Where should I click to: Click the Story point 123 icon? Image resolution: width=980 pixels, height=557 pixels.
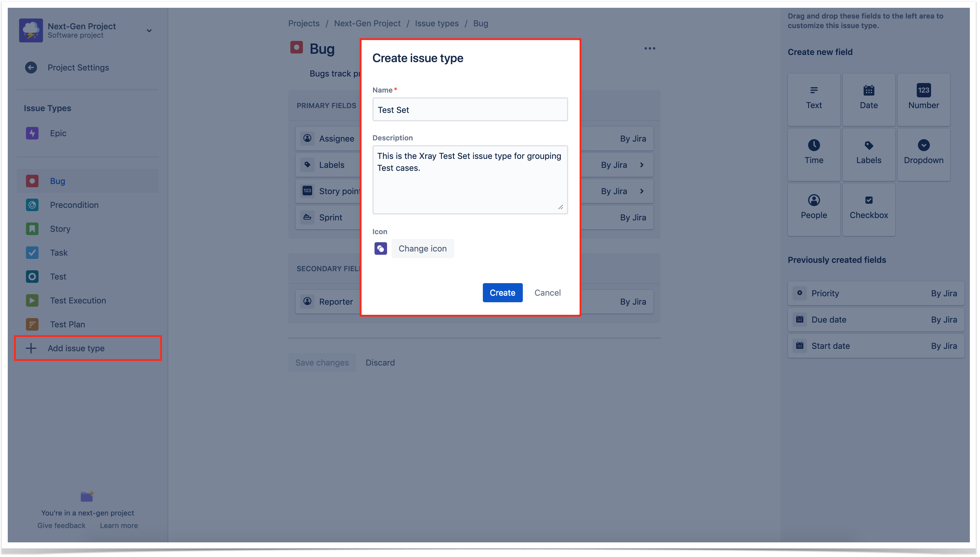[307, 191]
